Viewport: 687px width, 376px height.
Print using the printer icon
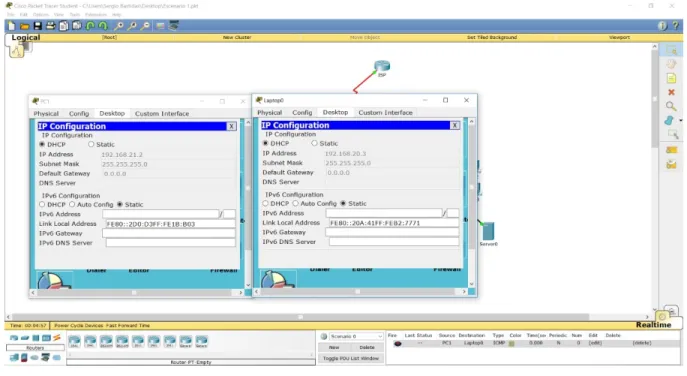[x=51, y=26]
